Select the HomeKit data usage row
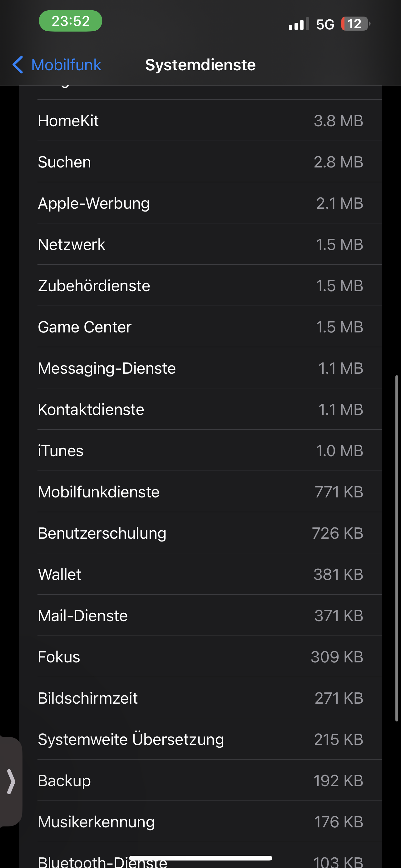Image resolution: width=401 pixels, height=868 pixels. [200, 121]
